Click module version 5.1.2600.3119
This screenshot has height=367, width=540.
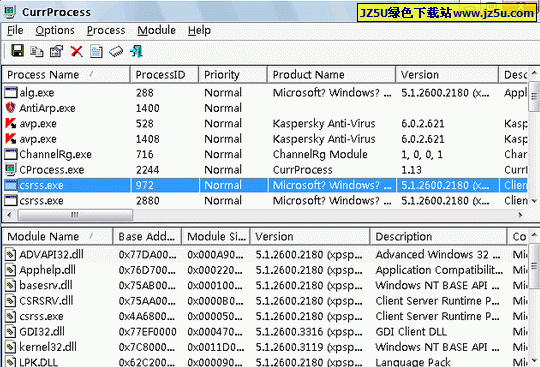click(x=309, y=347)
